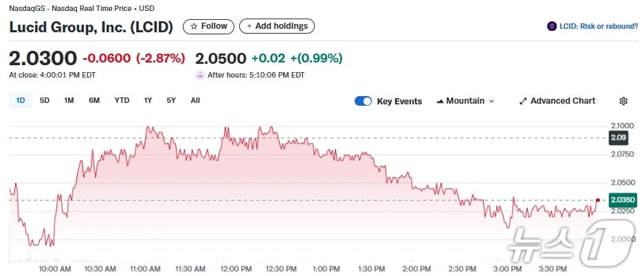
Task: Toggle the Key Events switch
Action: (363, 101)
